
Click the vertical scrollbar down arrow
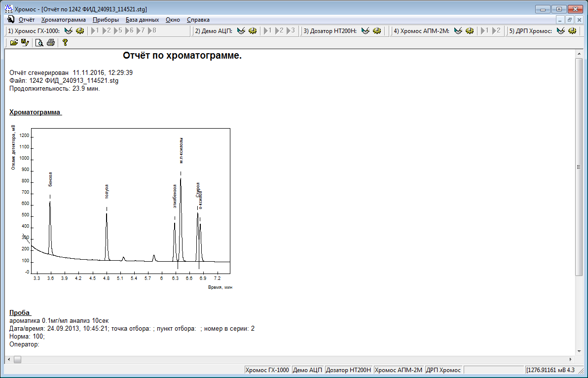pyautogui.click(x=580, y=351)
